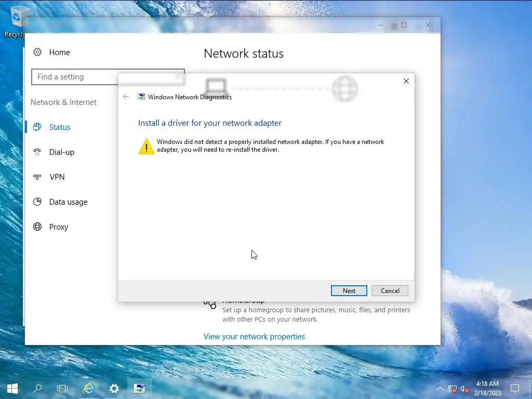Click the Proxy globe icon
Image resolution: width=532 pixels, height=399 pixels.
[x=37, y=227]
